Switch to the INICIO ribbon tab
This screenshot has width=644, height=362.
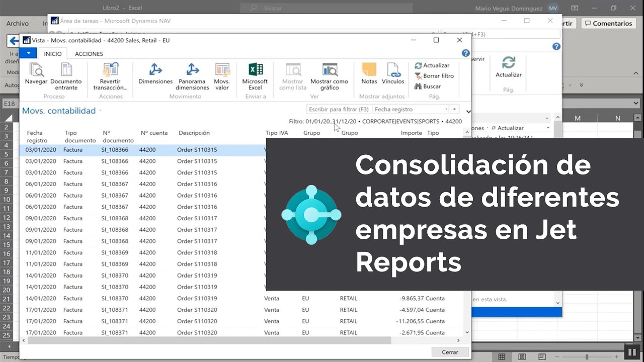point(53,54)
